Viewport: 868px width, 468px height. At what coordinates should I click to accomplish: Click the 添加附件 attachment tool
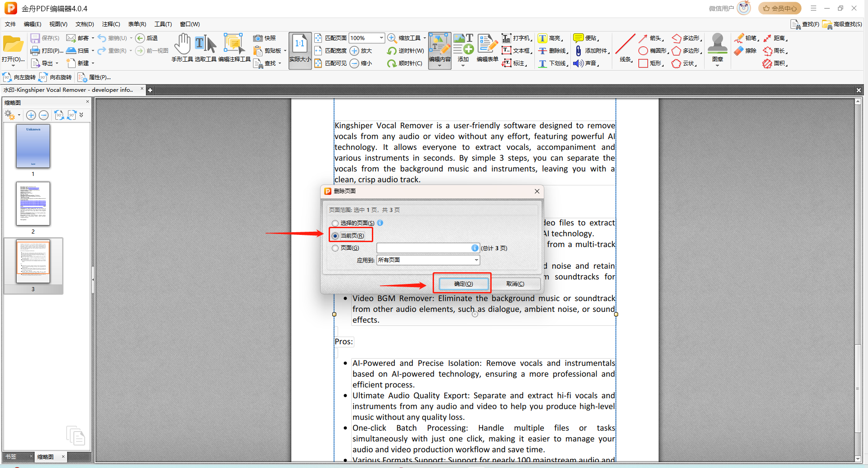[592, 51]
